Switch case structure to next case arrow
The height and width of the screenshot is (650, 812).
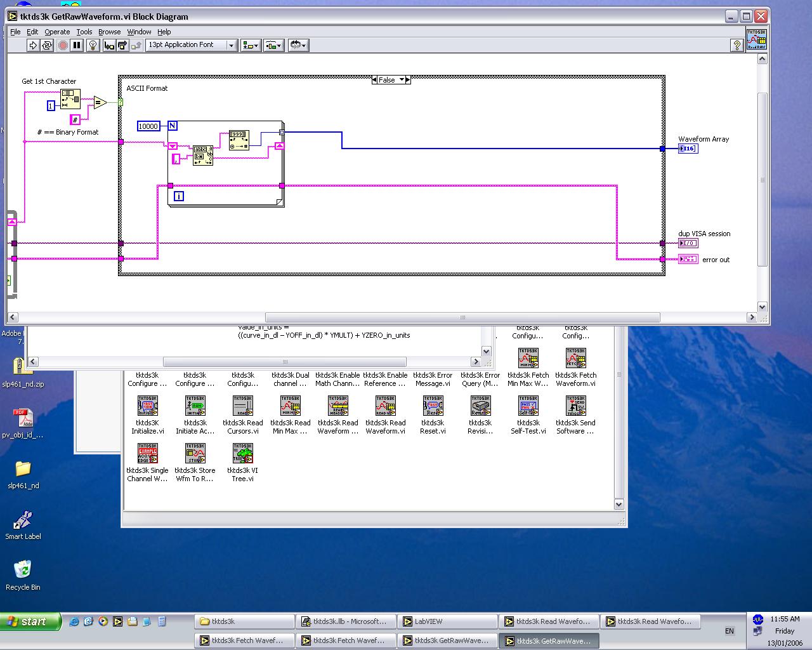pyautogui.click(x=408, y=80)
